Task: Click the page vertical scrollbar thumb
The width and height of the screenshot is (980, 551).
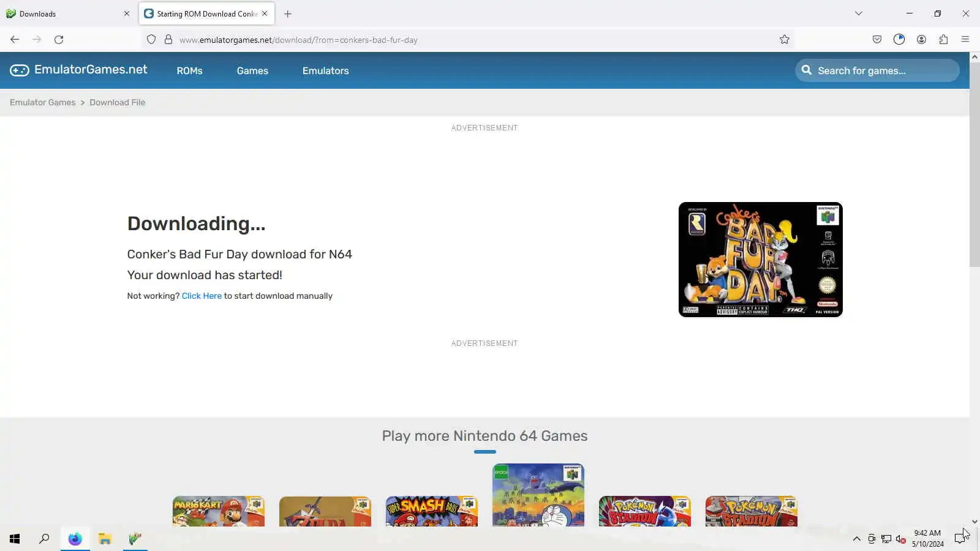Action: (x=974, y=164)
